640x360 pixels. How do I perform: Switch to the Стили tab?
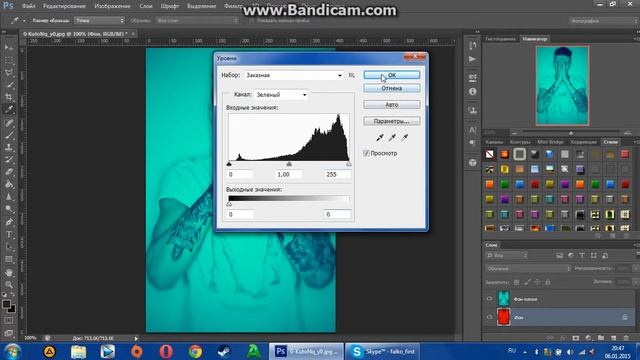click(x=611, y=142)
